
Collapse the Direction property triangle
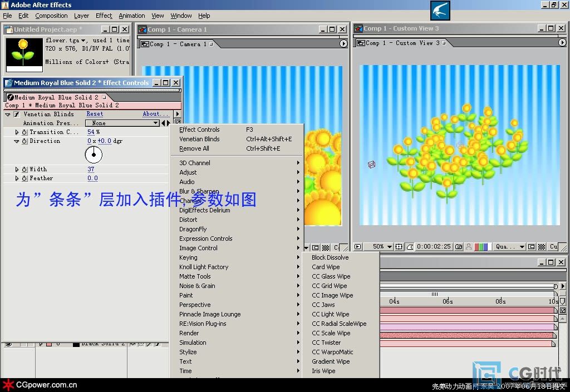17,141
